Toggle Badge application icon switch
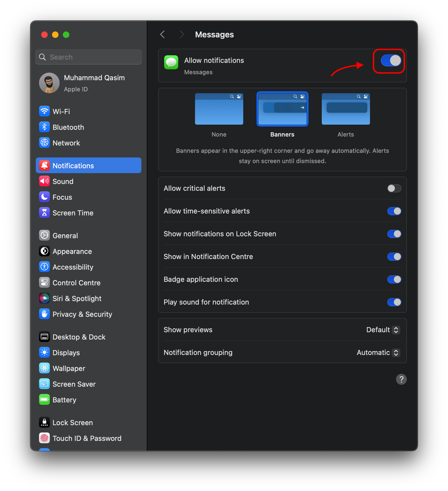This screenshot has height=491, width=448. 394,279
